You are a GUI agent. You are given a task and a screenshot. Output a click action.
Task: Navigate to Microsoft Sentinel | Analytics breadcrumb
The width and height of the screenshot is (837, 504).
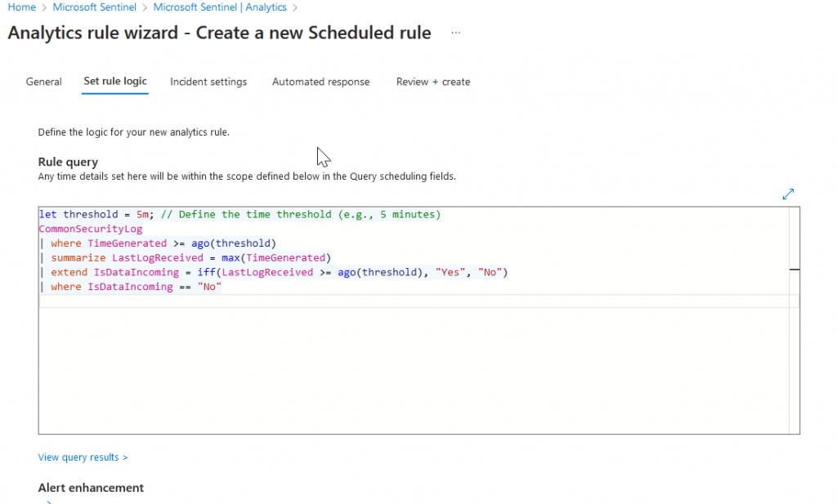[220, 7]
